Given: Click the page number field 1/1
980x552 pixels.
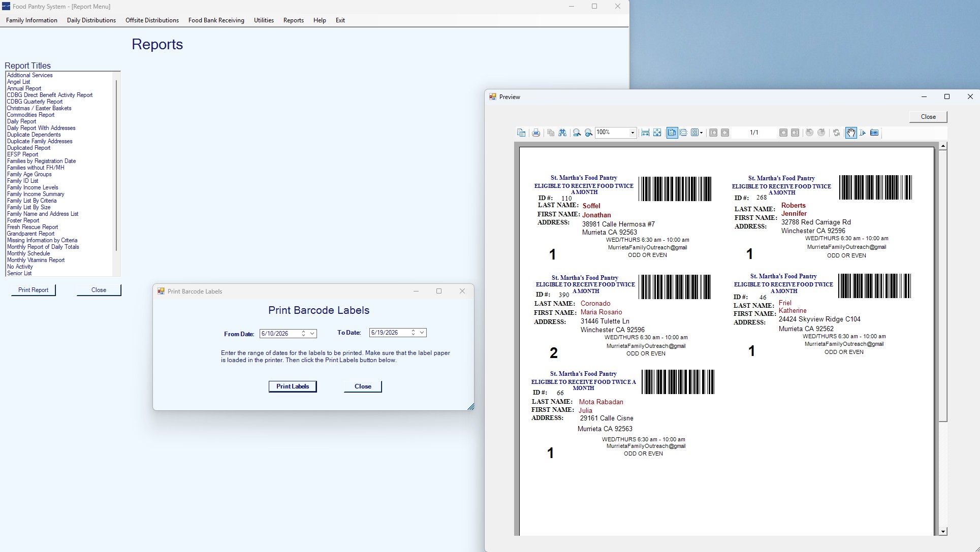Looking at the screenshot, I should click(754, 133).
